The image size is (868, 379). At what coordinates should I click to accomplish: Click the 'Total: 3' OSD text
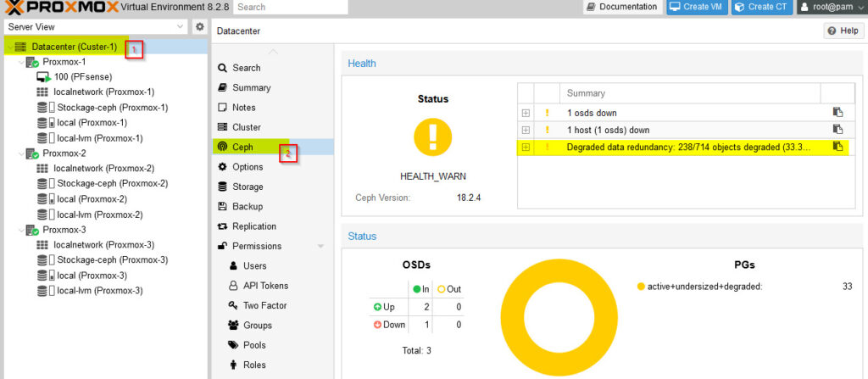click(416, 350)
